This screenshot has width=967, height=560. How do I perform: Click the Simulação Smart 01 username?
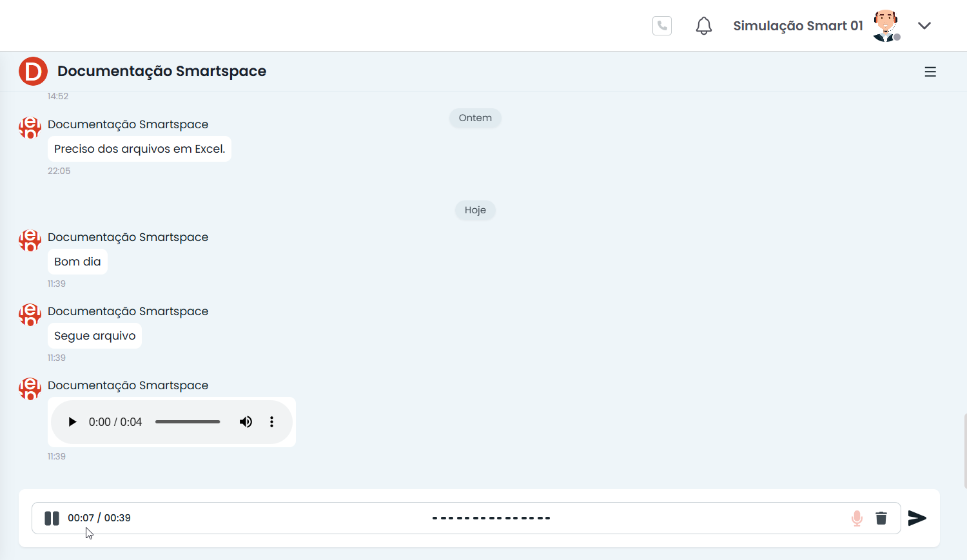tap(797, 26)
